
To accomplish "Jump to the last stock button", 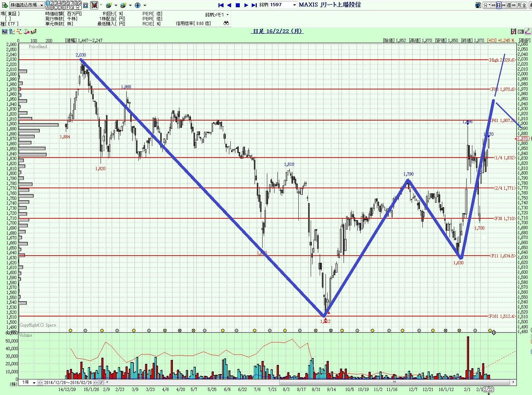I will tap(254, 5).
